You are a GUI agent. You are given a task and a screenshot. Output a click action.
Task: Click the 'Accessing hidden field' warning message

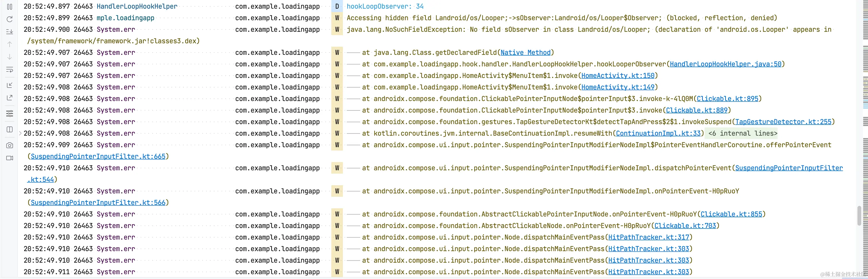pos(562,18)
